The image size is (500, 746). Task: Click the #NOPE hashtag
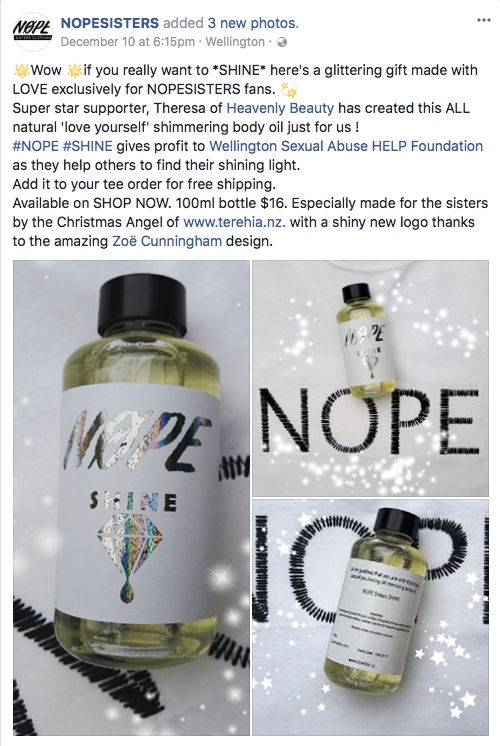36,146
